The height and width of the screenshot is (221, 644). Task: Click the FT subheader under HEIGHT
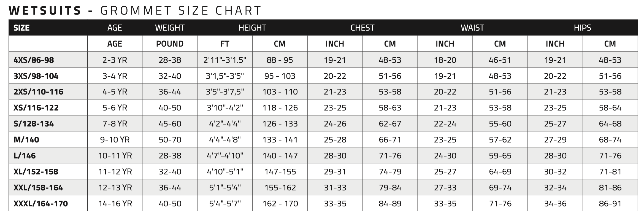click(225, 44)
